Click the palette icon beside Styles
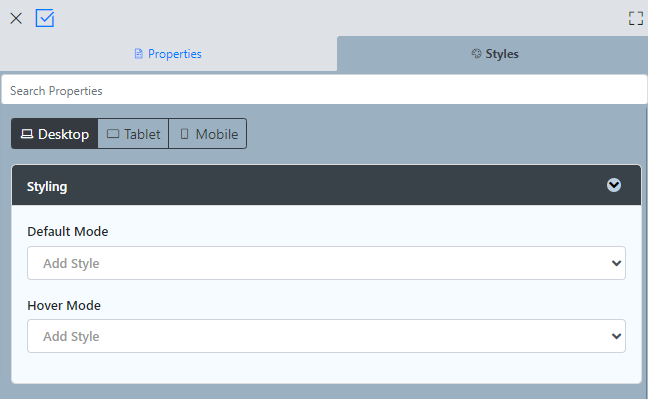Screen dimensions: 648x399 point(476,53)
